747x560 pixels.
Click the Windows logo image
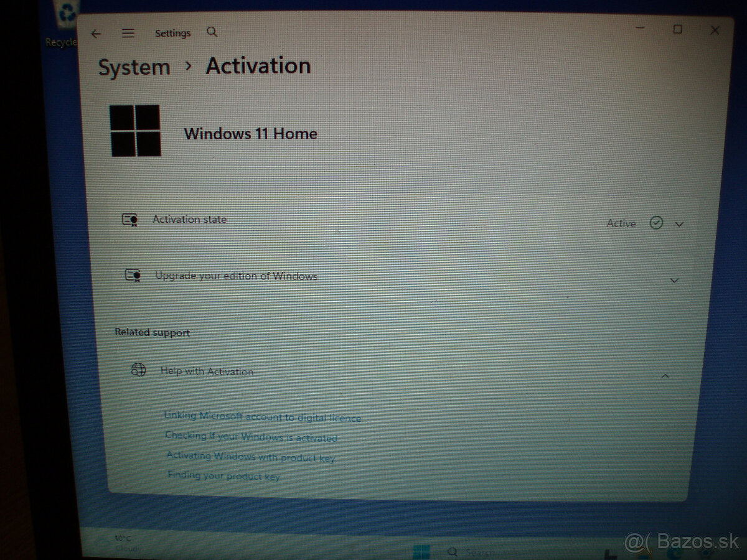pos(135,130)
